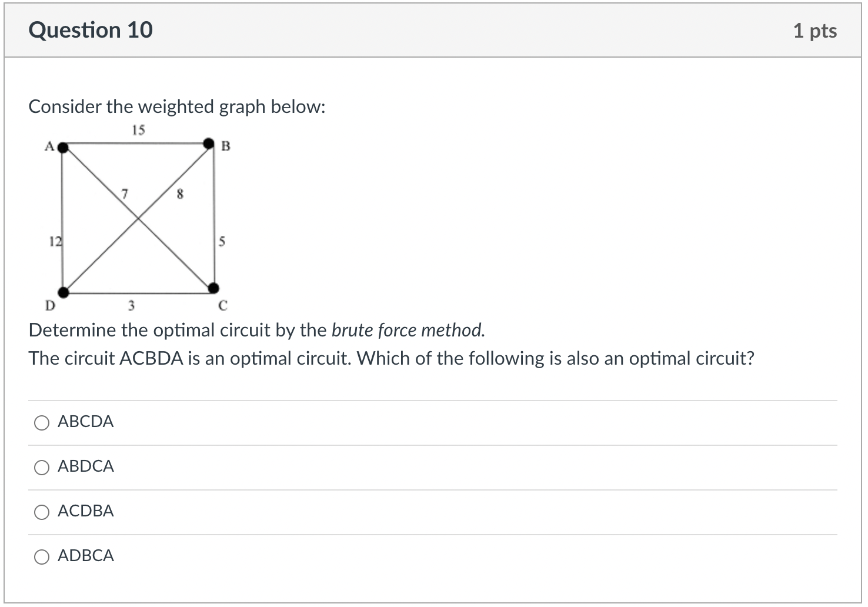Viewport: 868px width, 607px height.
Task: Click the edge weight 3 between D and C
Action: click(x=131, y=305)
